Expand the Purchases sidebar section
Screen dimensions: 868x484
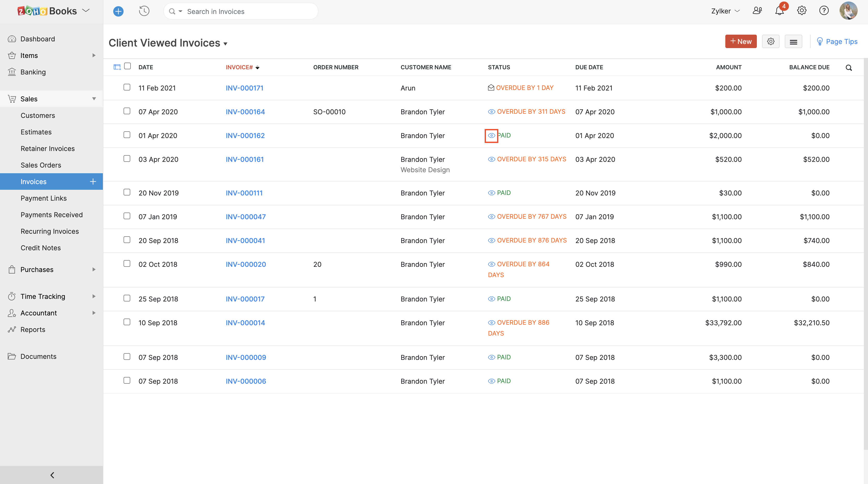(x=94, y=269)
